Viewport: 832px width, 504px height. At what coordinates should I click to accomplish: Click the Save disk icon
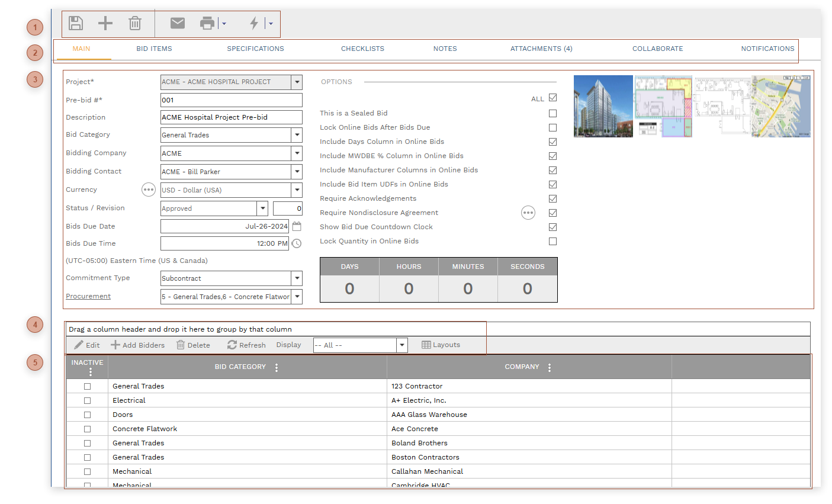76,23
